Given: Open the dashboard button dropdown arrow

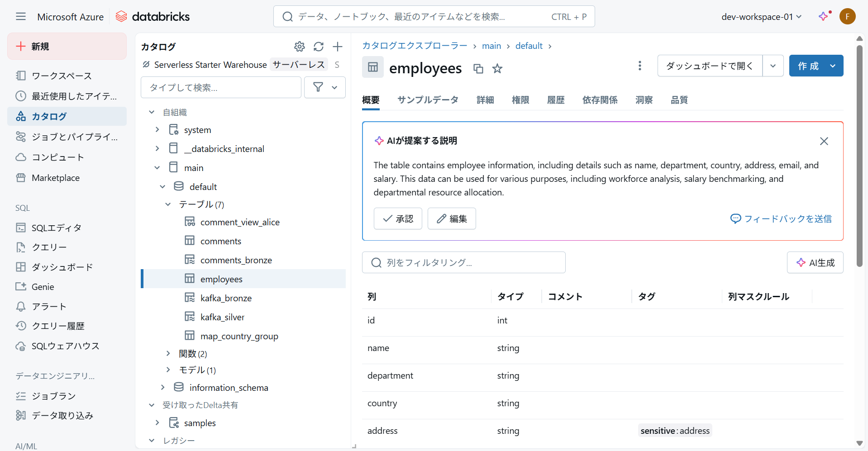Looking at the screenshot, I should click(x=773, y=66).
